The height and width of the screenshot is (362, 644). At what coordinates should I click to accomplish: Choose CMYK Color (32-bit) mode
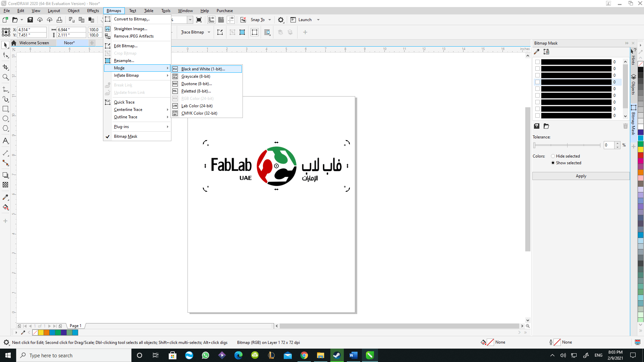[x=207, y=113]
